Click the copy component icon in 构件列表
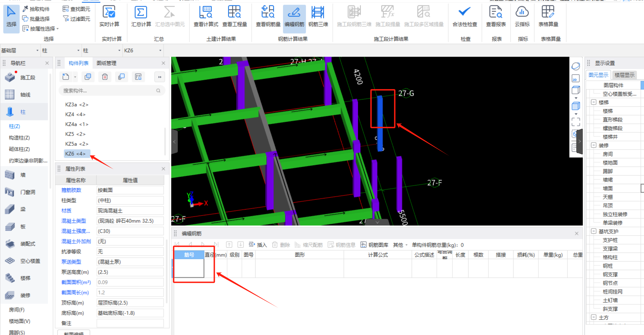Screen dimensions: 644x335 [x=88, y=77]
